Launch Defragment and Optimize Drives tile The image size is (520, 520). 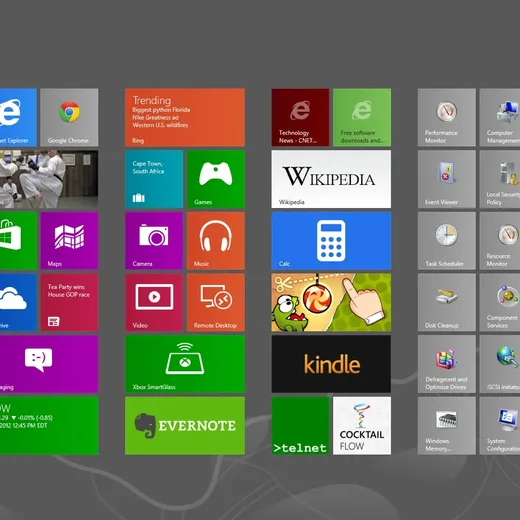(447, 364)
